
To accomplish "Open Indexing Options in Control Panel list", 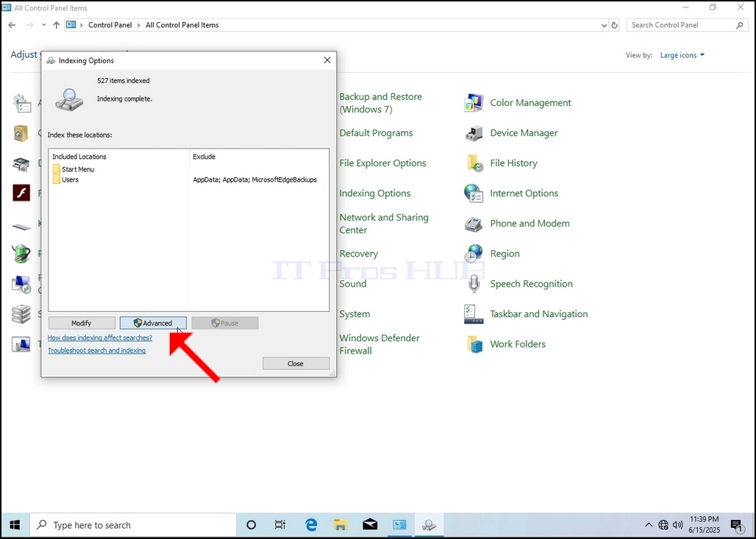I will [374, 193].
